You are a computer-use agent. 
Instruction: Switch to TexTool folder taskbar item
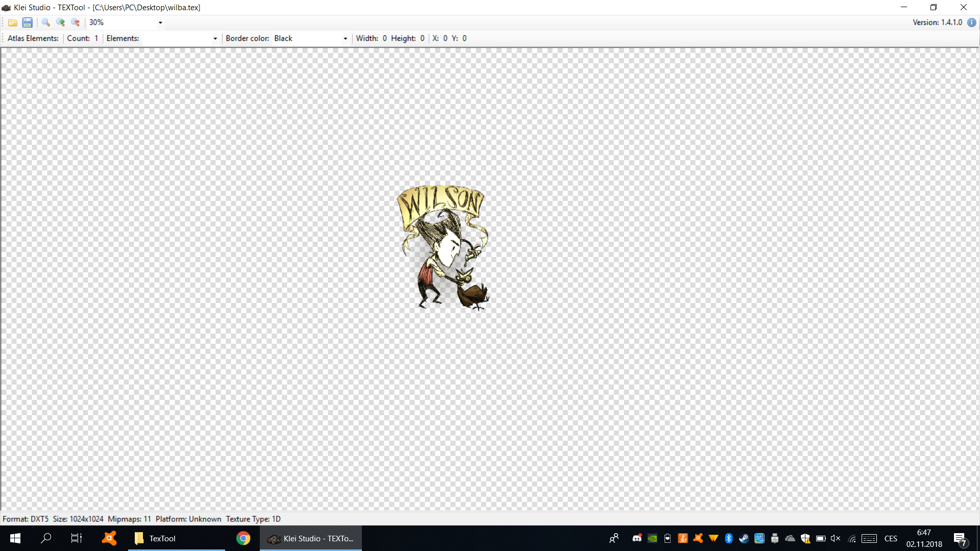[162, 538]
